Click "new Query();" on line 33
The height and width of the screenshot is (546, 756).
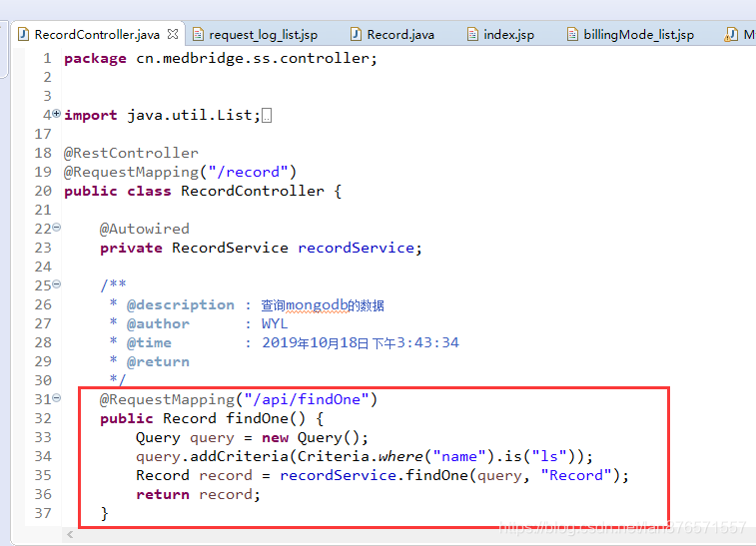[315, 437]
